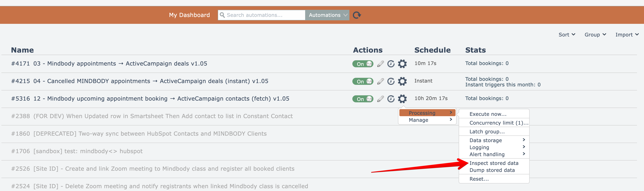Viewport: 644px width, 191px height.
Task: Open My Dashboard link
Action: click(189, 15)
